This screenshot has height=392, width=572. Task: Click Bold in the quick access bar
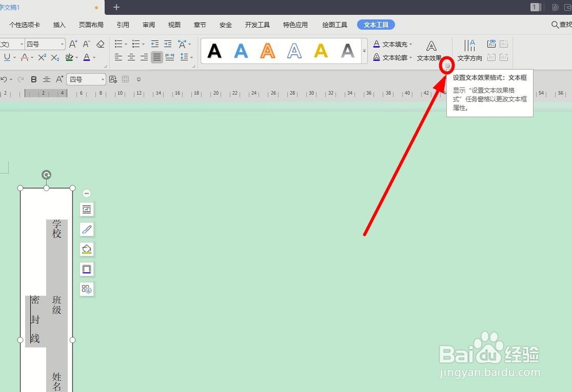click(x=34, y=79)
